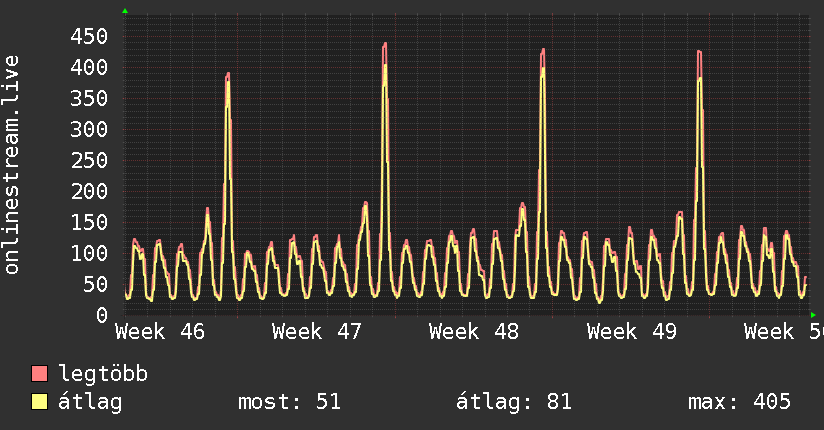Click the 100 y-axis value
This screenshot has width=824, height=430.
89,253
